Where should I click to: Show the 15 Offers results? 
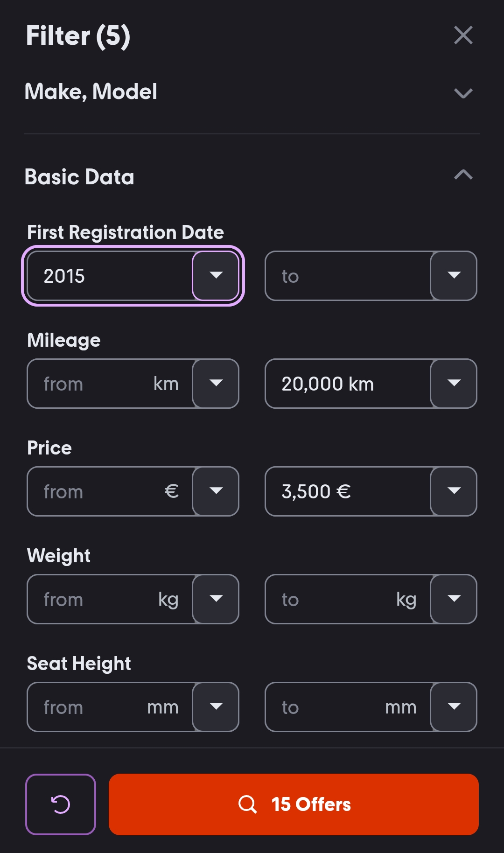point(311,804)
